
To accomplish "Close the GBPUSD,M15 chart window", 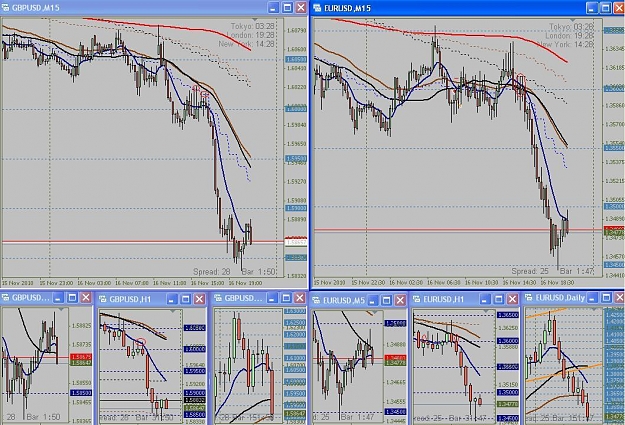I will point(301,8).
